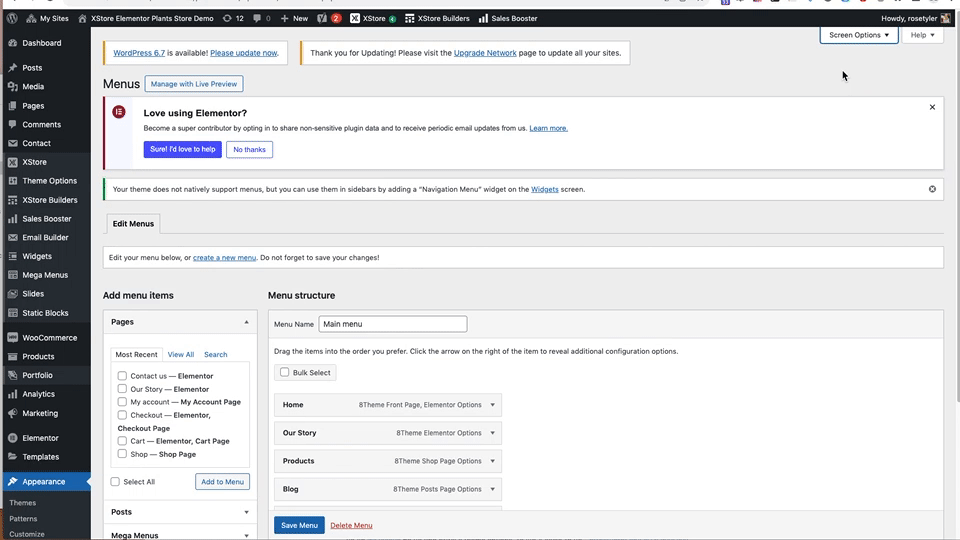
Task: Click the Add to Menu button
Action: pos(222,482)
